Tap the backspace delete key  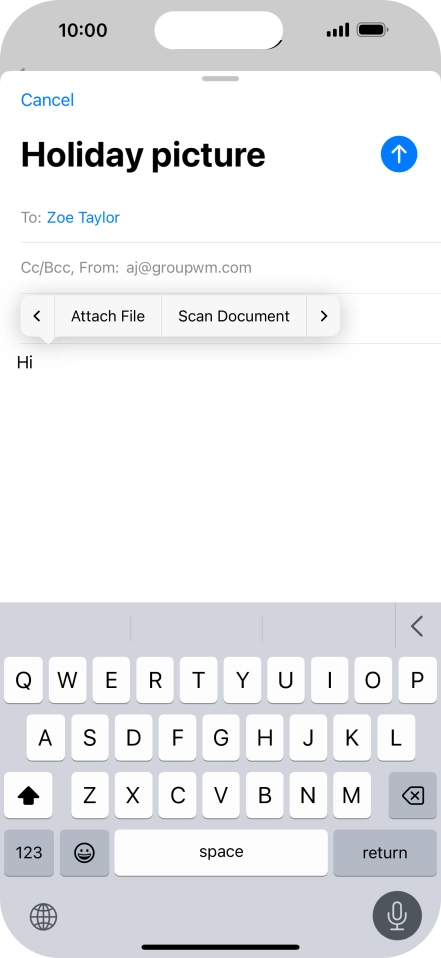pyautogui.click(x=413, y=795)
